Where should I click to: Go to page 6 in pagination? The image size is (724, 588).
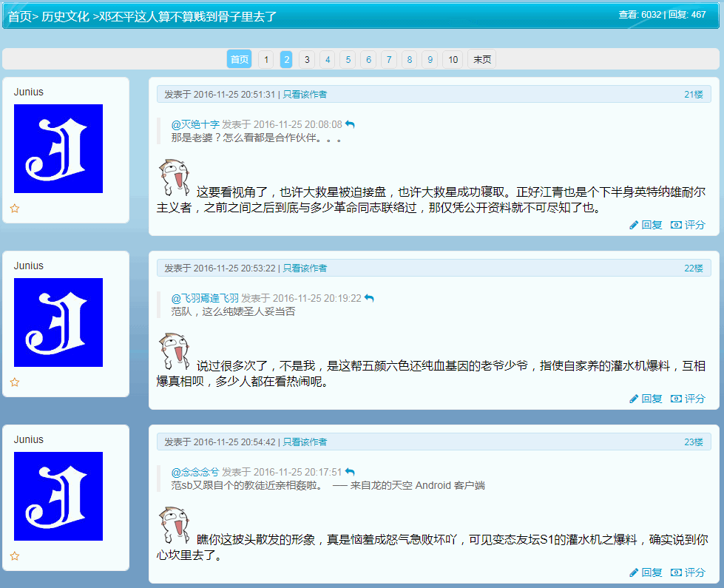click(x=368, y=59)
